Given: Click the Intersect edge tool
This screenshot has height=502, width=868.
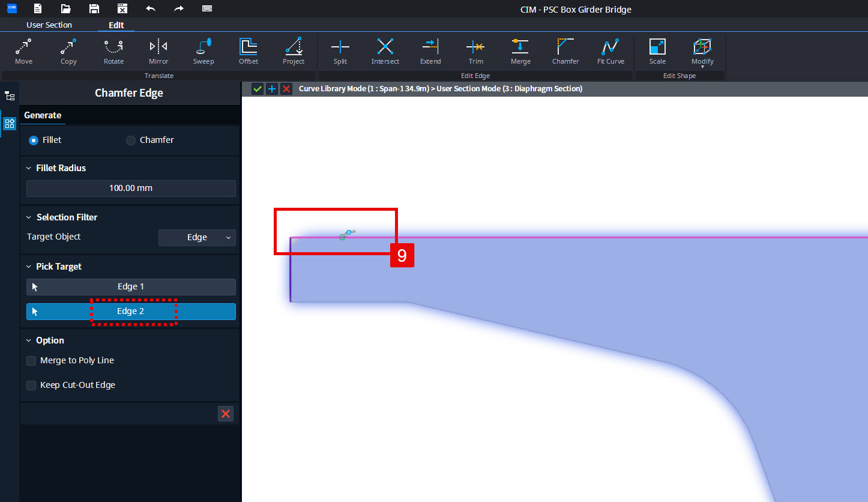Looking at the screenshot, I should click(385, 52).
